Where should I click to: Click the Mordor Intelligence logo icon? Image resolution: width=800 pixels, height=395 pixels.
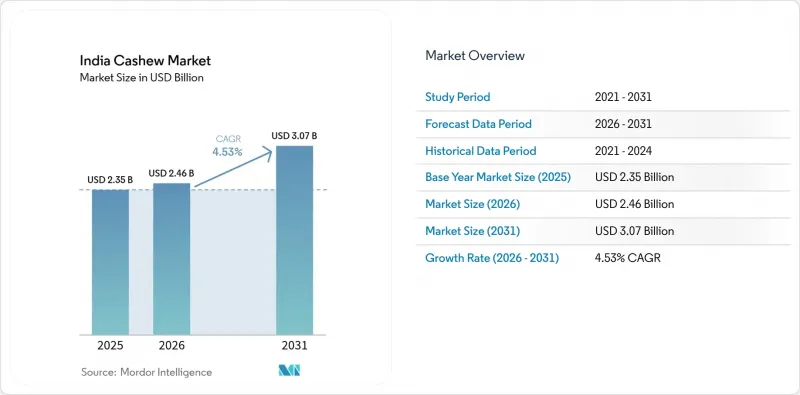point(289,371)
